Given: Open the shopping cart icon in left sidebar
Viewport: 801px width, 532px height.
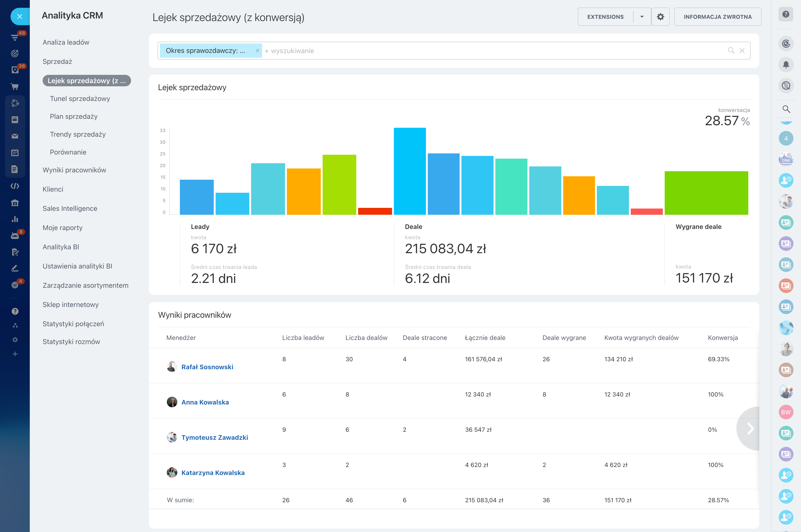Looking at the screenshot, I should tap(15, 87).
